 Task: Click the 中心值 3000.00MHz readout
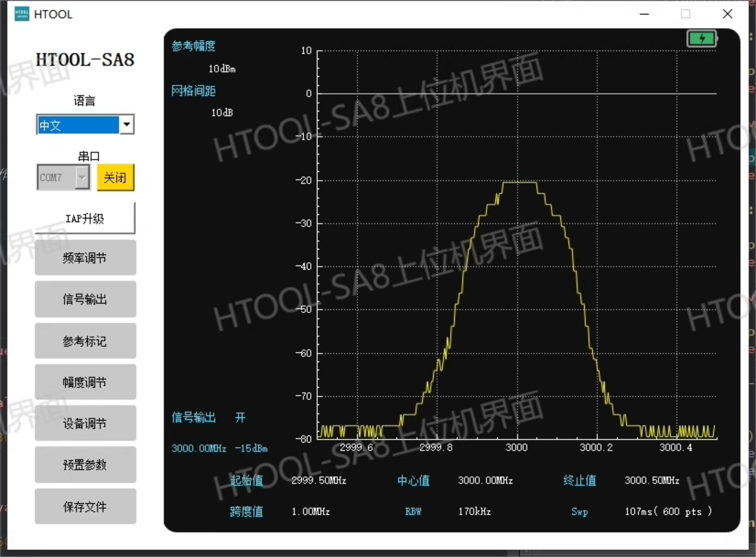485,480
